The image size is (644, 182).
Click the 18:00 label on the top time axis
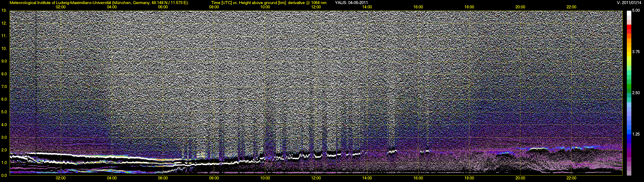click(x=469, y=7)
